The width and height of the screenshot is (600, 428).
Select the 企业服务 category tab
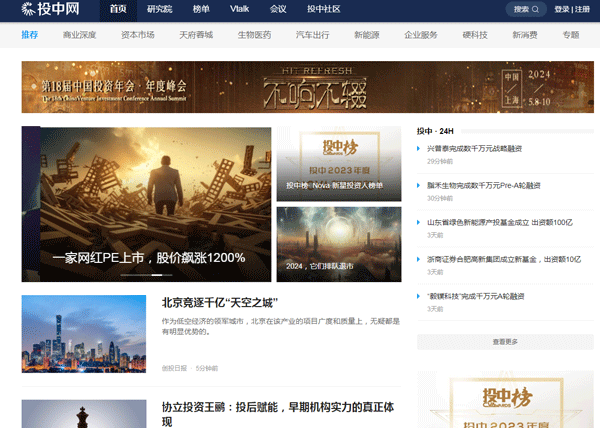(x=421, y=35)
